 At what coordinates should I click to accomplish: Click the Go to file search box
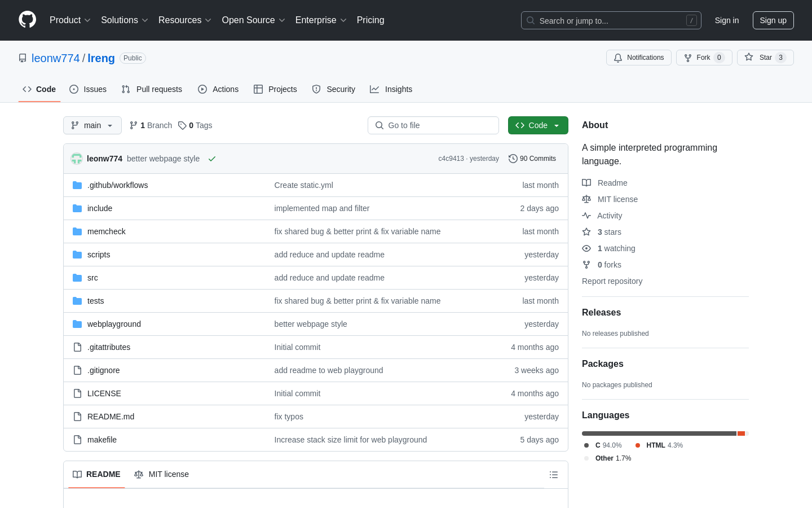coord(433,125)
